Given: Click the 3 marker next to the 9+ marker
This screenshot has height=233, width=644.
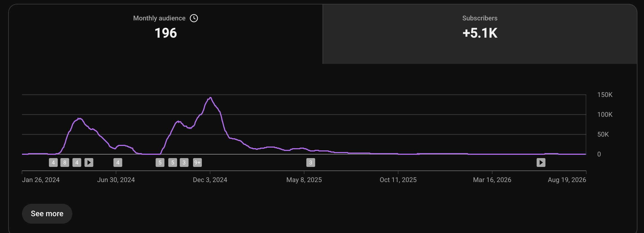Looking at the screenshot, I should pos(184,162).
